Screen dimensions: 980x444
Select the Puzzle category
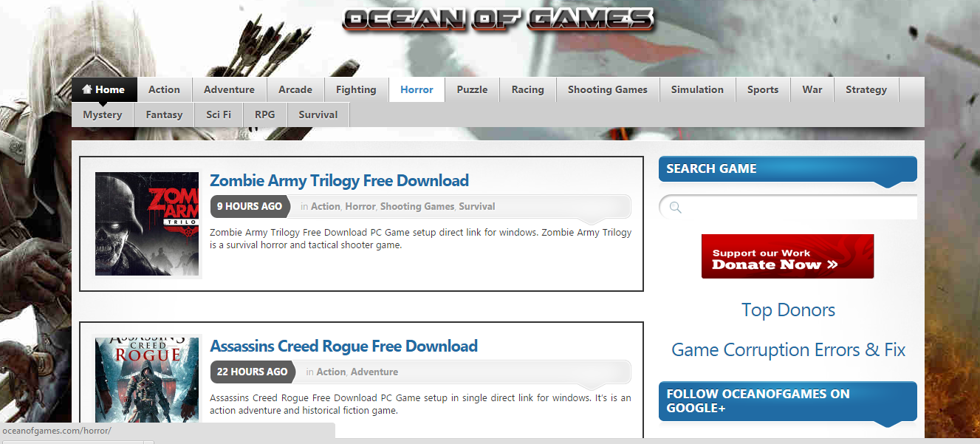coord(472,89)
